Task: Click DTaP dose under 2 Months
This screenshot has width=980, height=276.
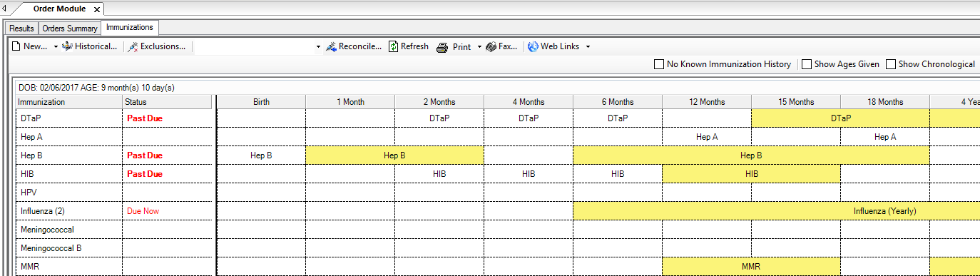Action: pyautogui.click(x=439, y=118)
